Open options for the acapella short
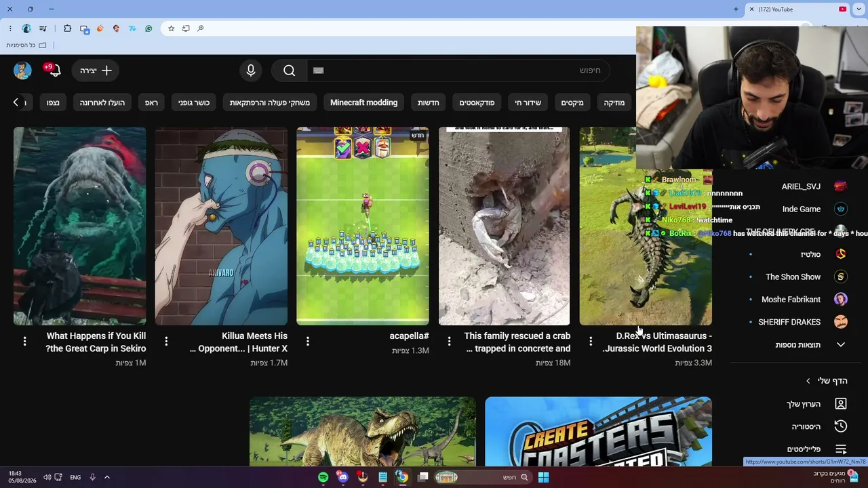Viewport: 868px width, 488px height. coord(308,342)
